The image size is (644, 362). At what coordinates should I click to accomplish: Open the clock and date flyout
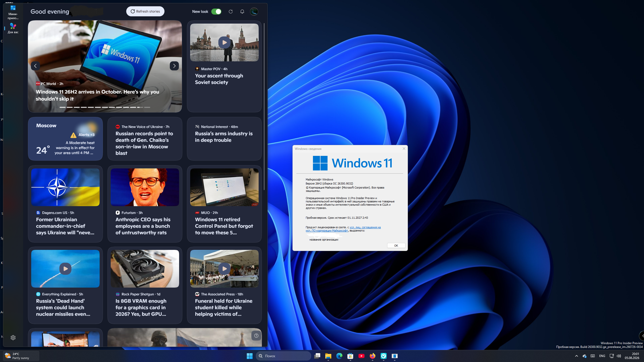(x=632, y=356)
